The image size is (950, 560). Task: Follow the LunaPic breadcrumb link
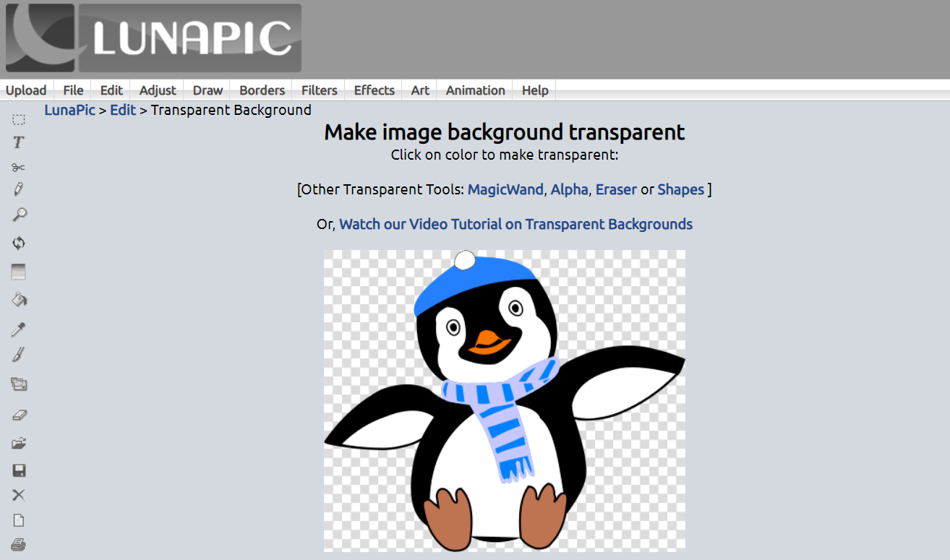click(69, 110)
